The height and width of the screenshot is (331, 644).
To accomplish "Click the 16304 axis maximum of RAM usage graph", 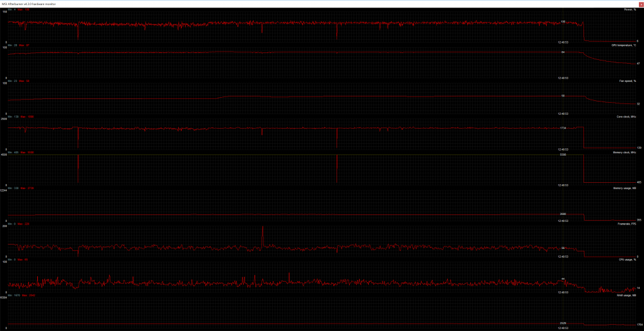I will click(x=4, y=298).
